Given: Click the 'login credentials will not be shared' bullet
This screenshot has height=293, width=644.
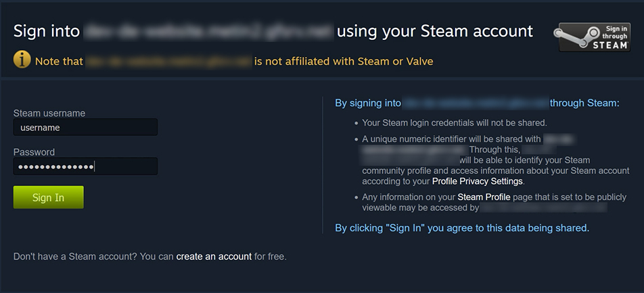Looking at the screenshot, I should [x=454, y=123].
